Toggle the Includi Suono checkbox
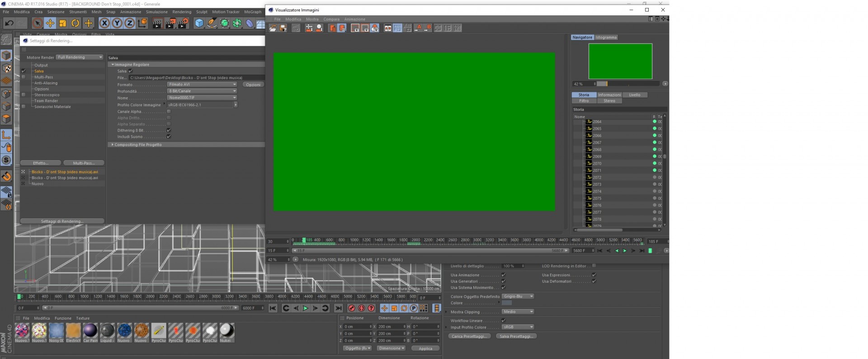This screenshot has width=868, height=359. [169, 137]
